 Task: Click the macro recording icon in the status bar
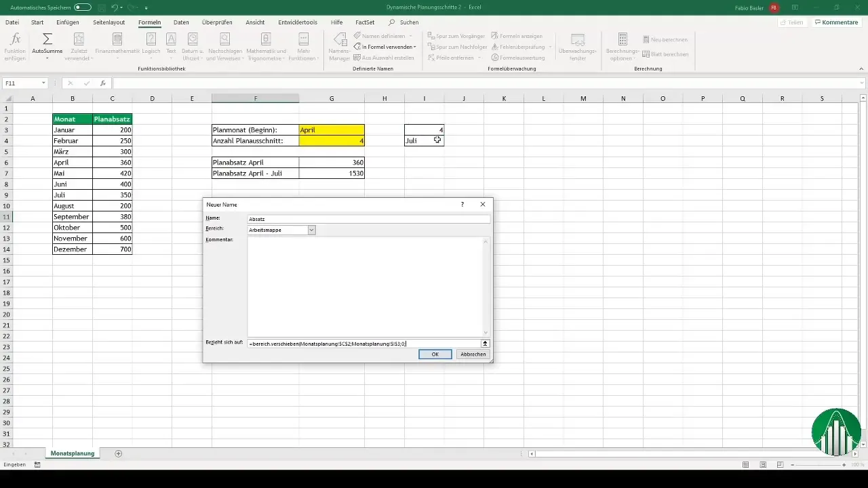37,464
